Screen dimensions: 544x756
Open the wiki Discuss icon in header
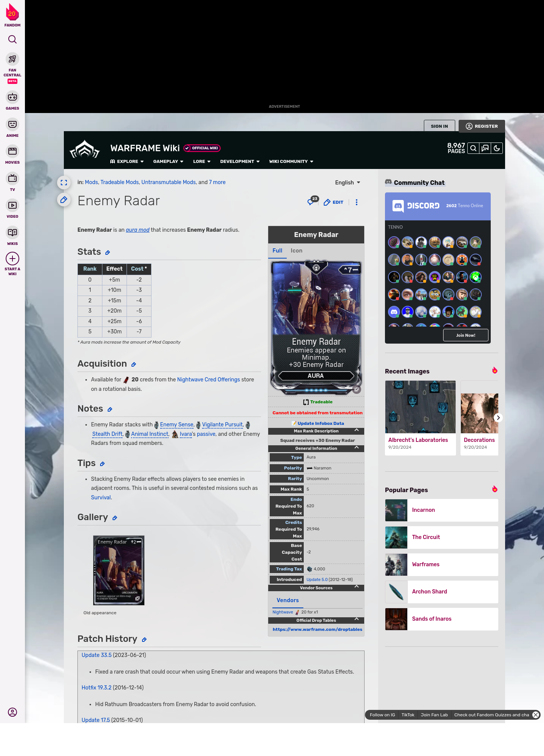coord(485,148)
